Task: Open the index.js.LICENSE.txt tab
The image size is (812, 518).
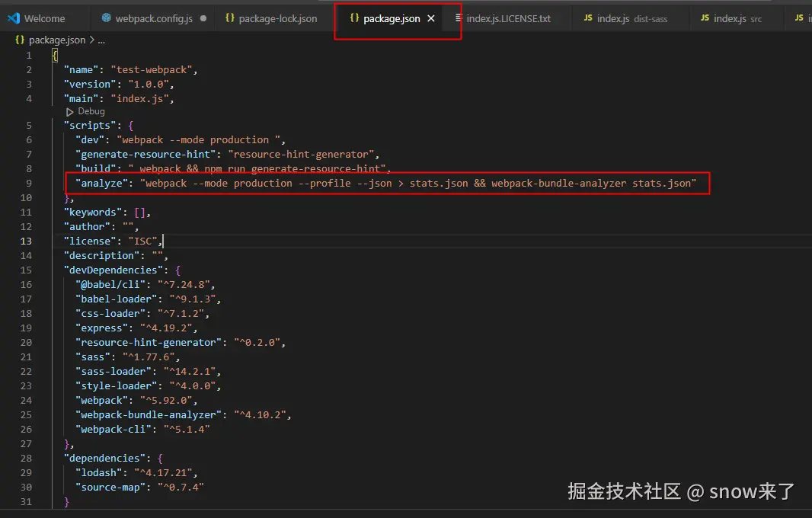Action: (x=508, y=18)
